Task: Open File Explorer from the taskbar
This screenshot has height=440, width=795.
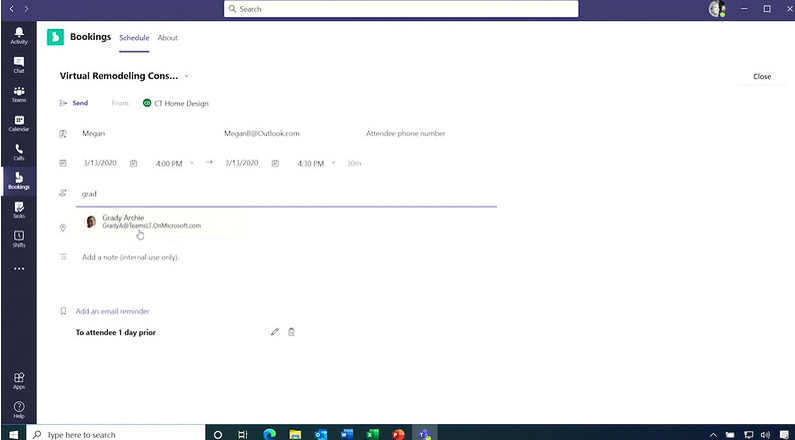Action: [x=295, y=434]
